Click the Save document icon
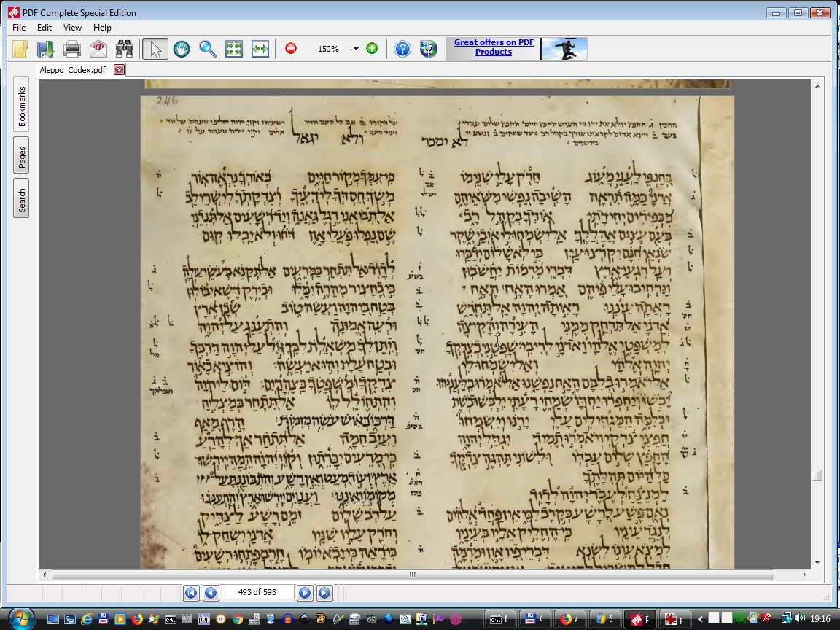Image resolution: width=840 pixels, height=630 pixels. [45, 49]
